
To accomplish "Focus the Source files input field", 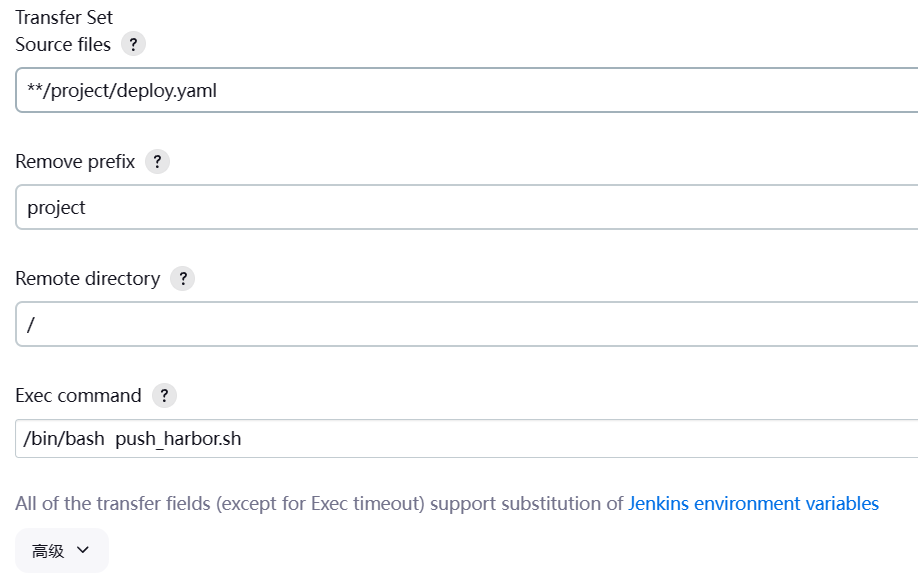I will (x=500, y=91).
